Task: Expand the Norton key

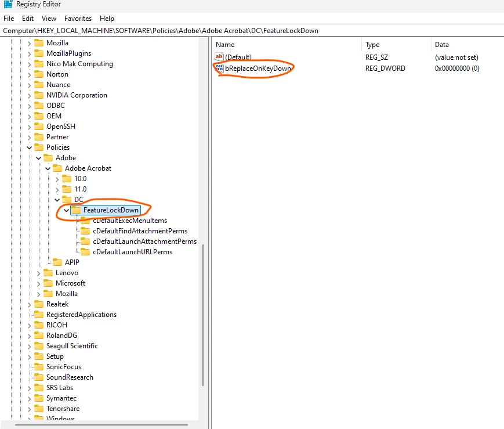Action: (29, 75)
